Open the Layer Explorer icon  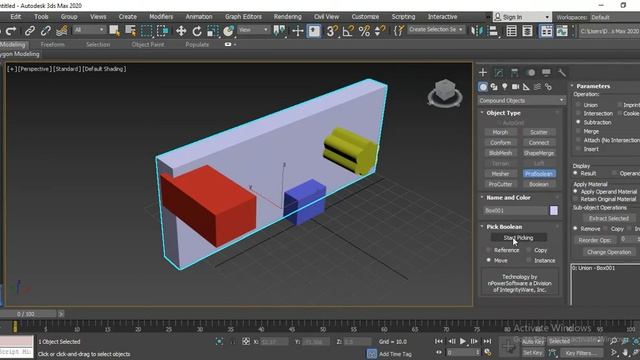(527, 31)
